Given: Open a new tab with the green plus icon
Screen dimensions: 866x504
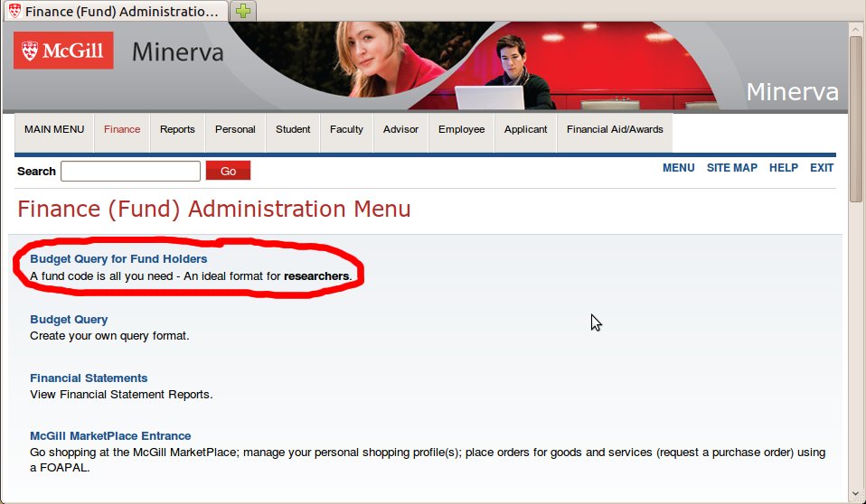Looking at the screenshot, I should pyautogui.click(x=243, y=11).
